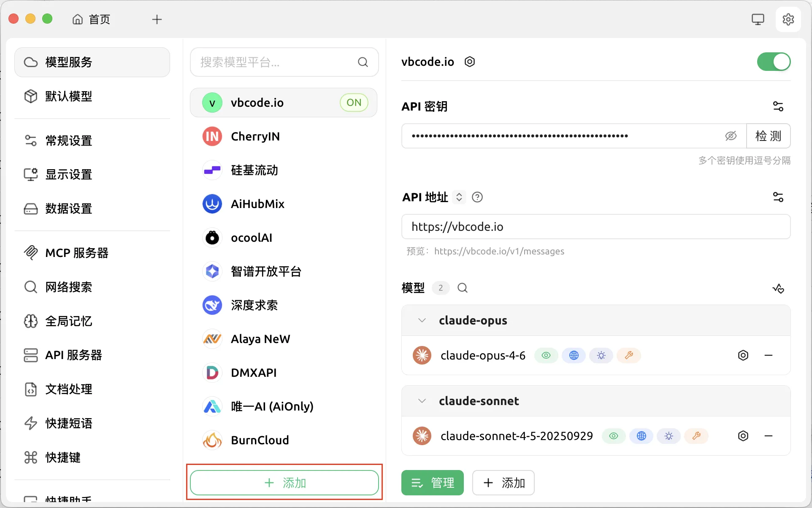The image size is (812, 508).
Task: Click vision eye tag on claude-sonnet-4-5-20250929
Action: pos(614,436)
